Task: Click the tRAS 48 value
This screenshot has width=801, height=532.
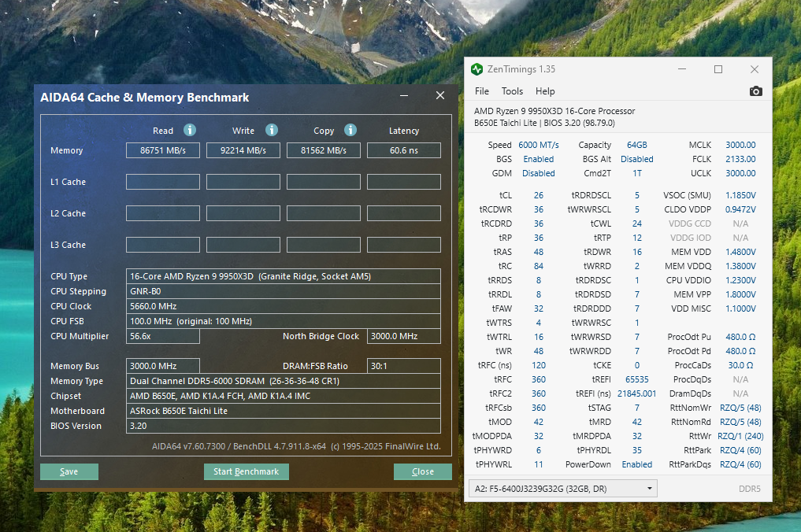Action: point(539,252)
